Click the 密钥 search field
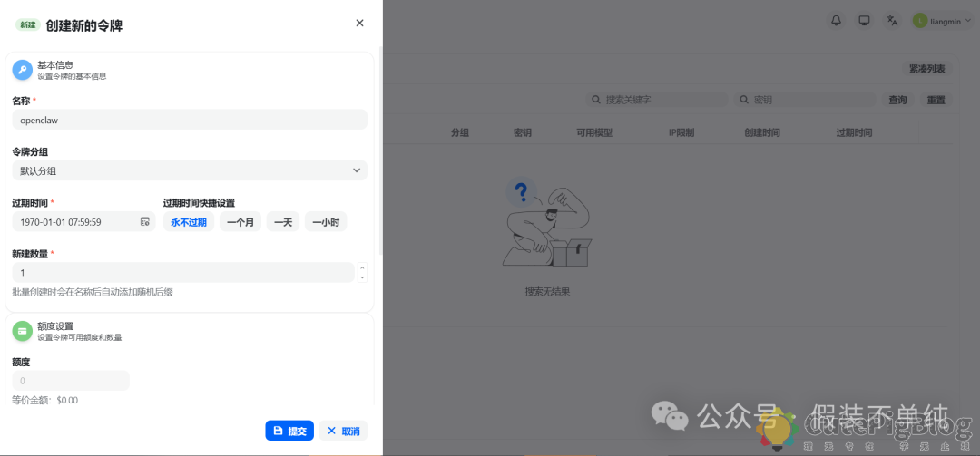980x456 pixels. (805, 100)
